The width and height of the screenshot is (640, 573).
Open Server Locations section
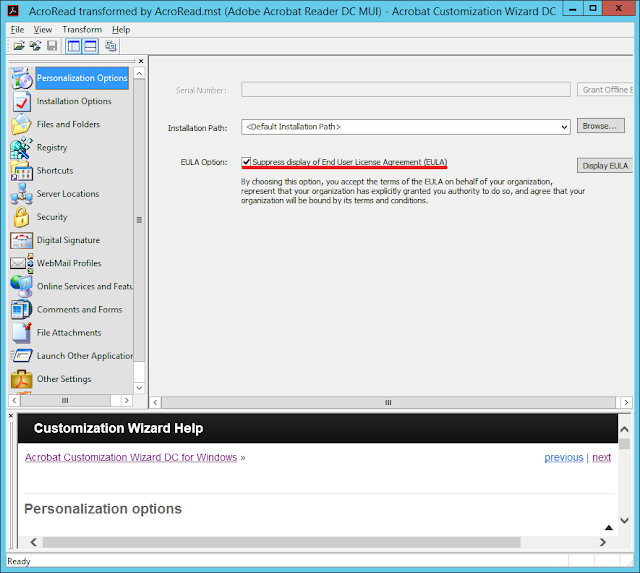68,194
